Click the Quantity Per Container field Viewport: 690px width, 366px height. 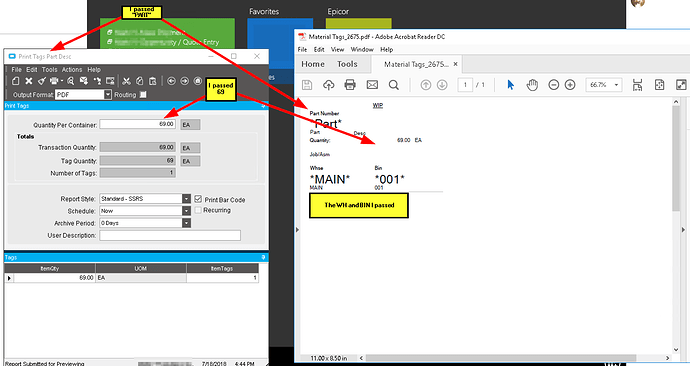pyautogui.click(x=138, y=124)
